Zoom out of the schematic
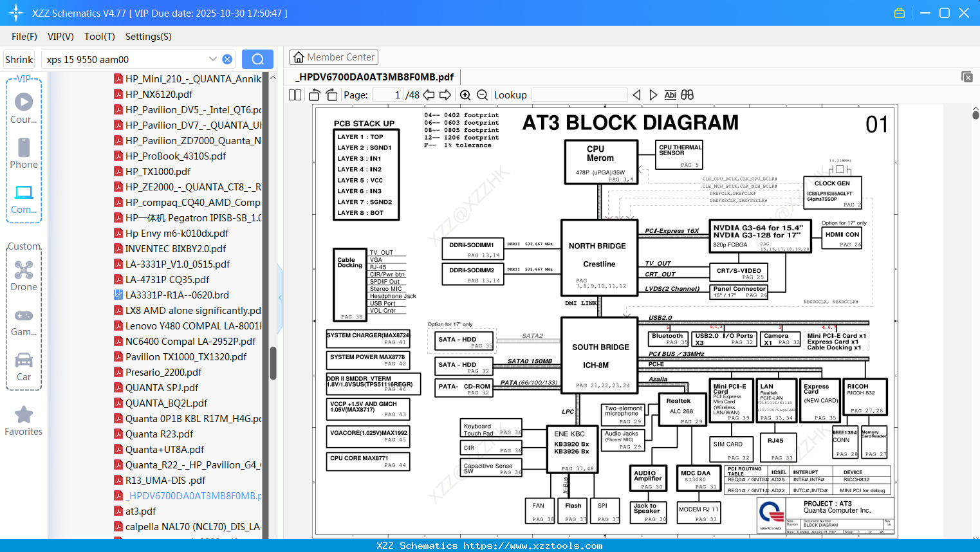The width and height of the screenshot is (980, 552). [x=483, y=95]
